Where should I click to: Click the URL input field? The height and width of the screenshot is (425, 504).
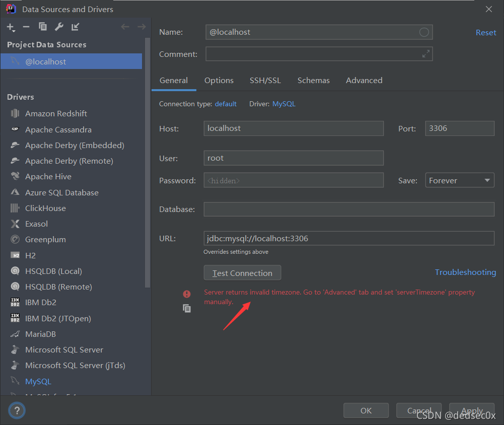click(x=349, y=238)
